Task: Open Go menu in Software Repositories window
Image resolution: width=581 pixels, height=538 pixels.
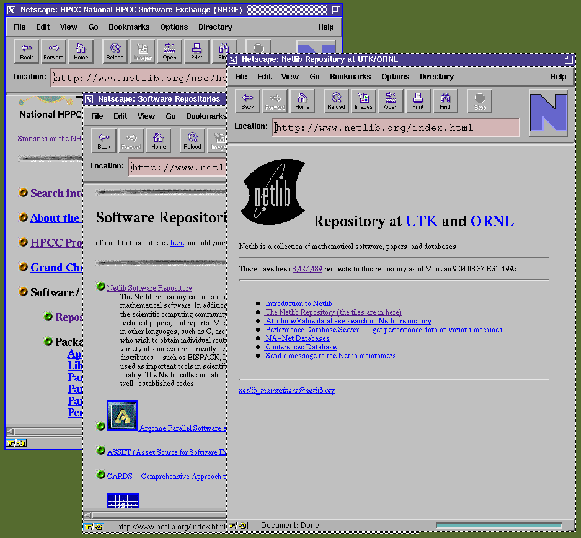Action: (x=170, y=116)
